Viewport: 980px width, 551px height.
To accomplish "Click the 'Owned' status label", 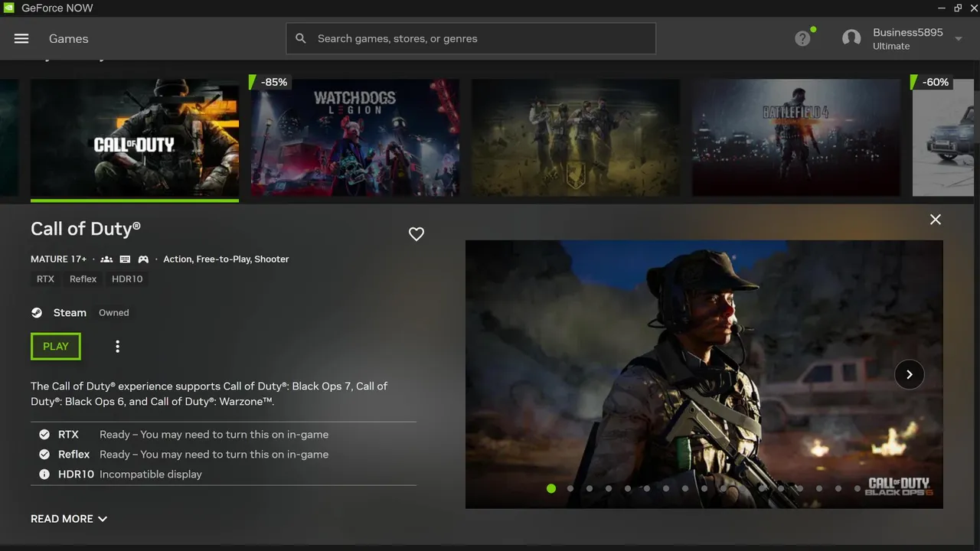I will (x=113, y=312).
